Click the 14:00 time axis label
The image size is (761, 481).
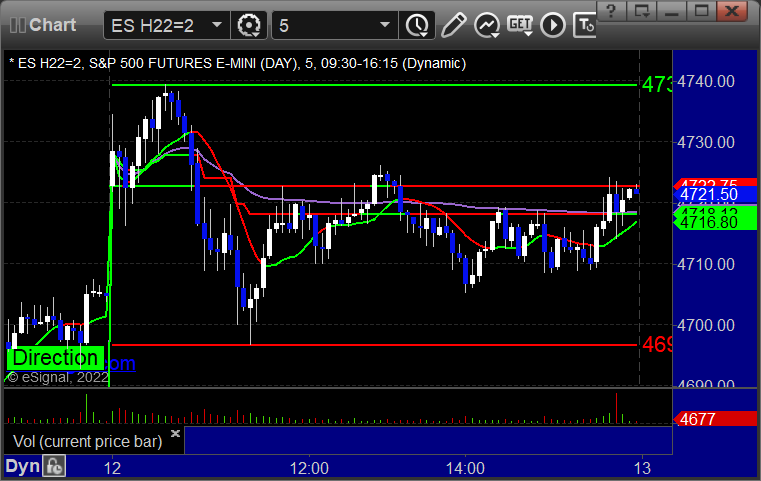pos(465,468)
